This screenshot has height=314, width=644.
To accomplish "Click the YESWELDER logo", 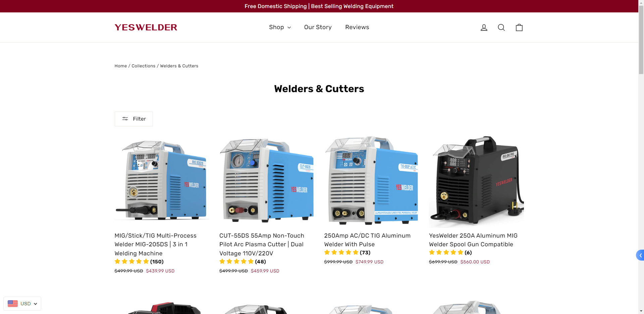I will click(x=146, y=27).
